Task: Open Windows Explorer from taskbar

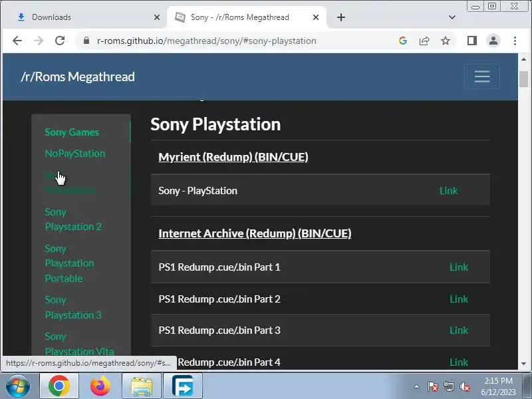Action: (142, 386)
